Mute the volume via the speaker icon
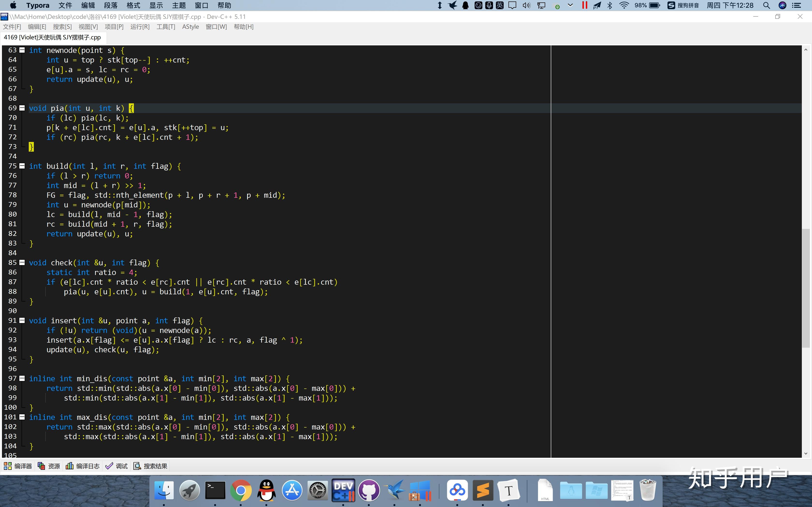The image size is (812, 507). click(x=526, y=5)
